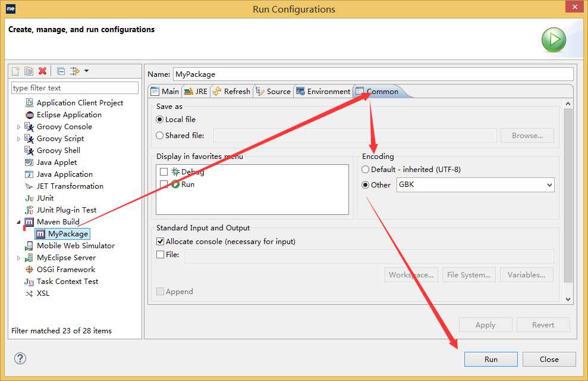Click the JUnit Plug-in Test icon

tap(29, 210)
